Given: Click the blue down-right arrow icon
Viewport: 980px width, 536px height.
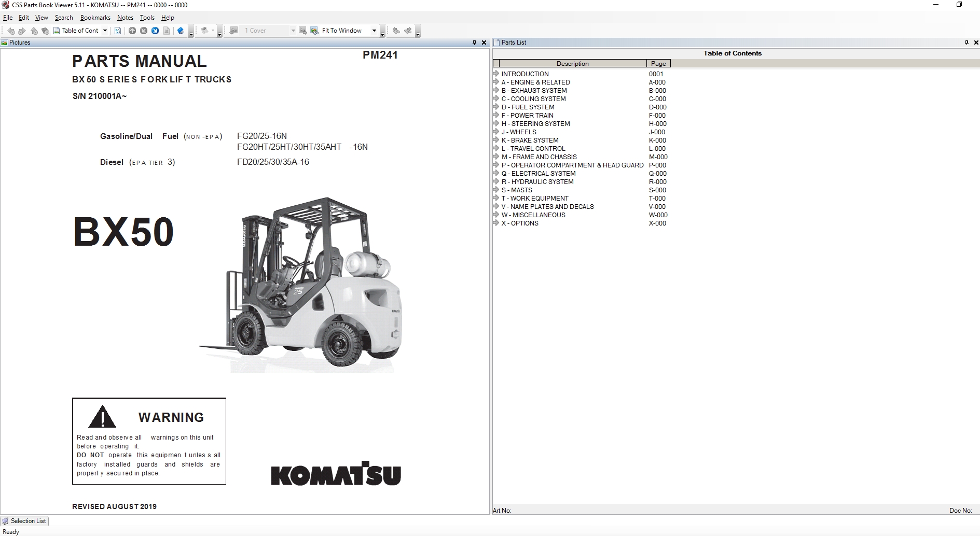Looking at the screenshot, I should 155,31.
